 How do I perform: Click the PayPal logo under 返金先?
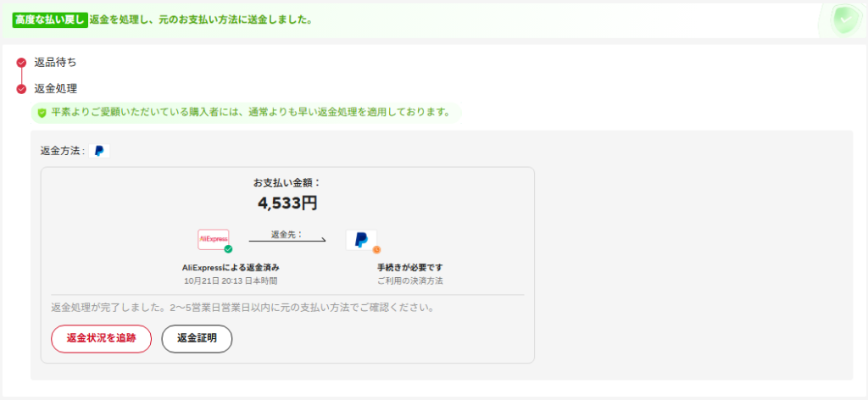360,239
